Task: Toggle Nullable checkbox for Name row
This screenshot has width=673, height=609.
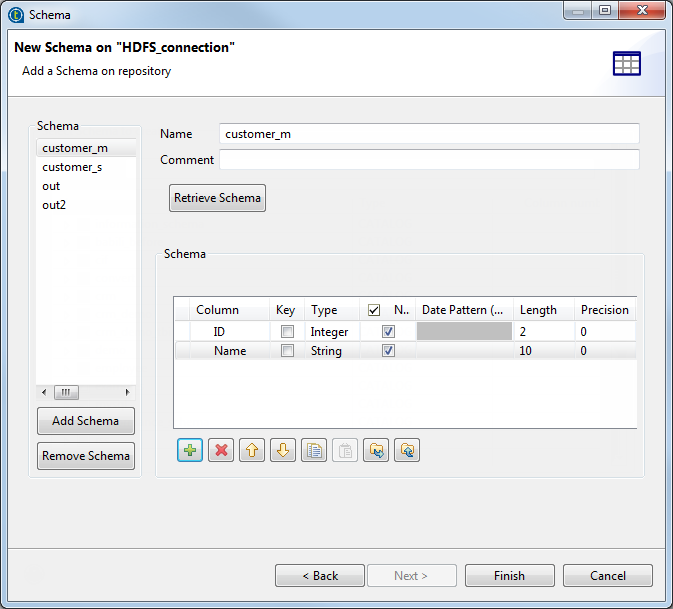Action: coord(388,351)
